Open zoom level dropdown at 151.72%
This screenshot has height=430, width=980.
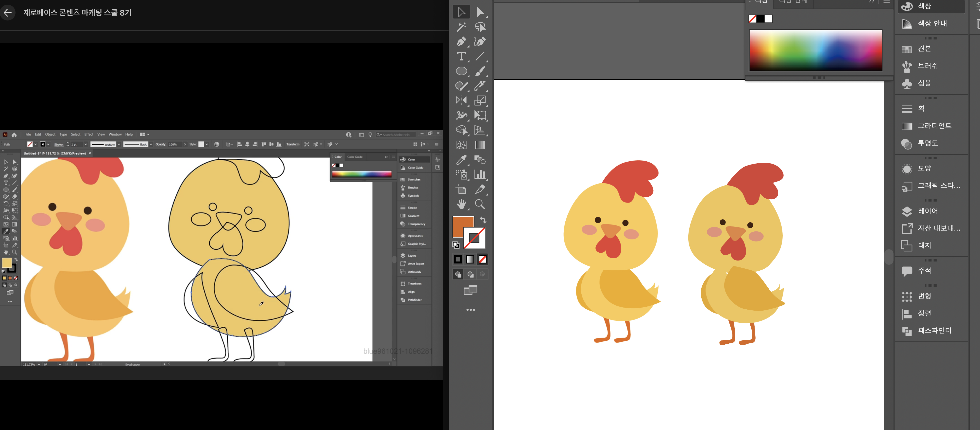coord(39,364)
